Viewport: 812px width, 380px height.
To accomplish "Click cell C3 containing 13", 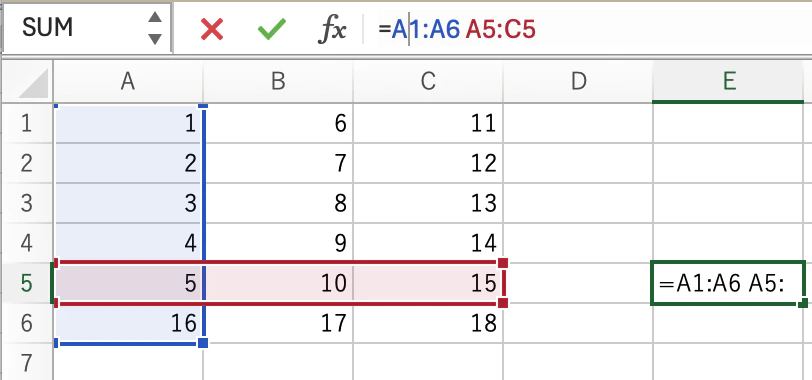I will pyautogui.click(x=428, y=203).
